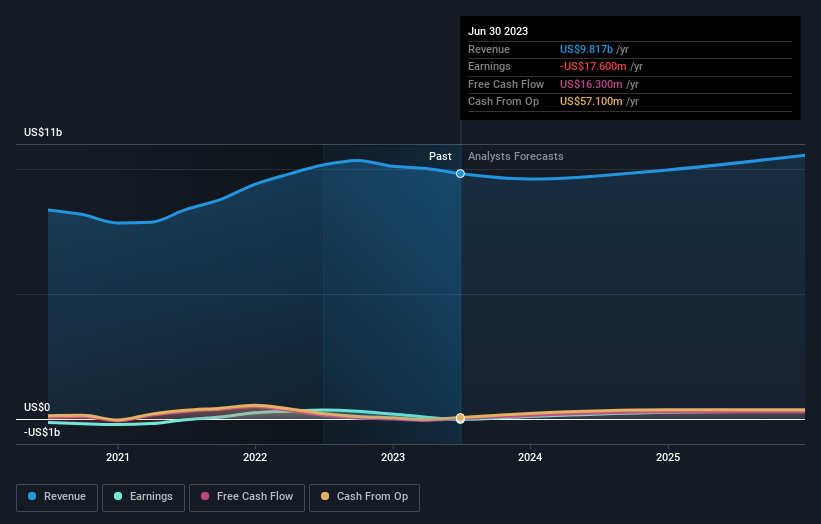Screen dimensions: 821x524
Task: Toggle the Earnings series legend button
Action: tap(143, 497)
